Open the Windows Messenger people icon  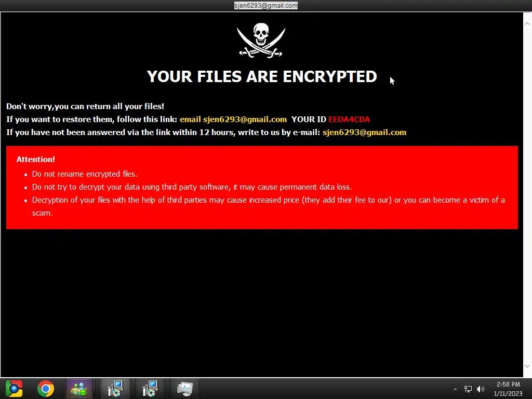point(79,389)
